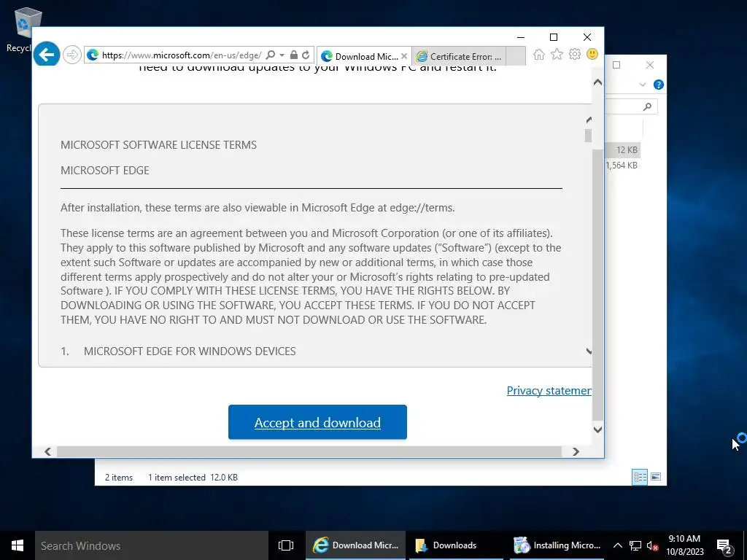Minimize the Internet Explorer window
This screenshot has height=560, width=747.
[x=521, y=37]
